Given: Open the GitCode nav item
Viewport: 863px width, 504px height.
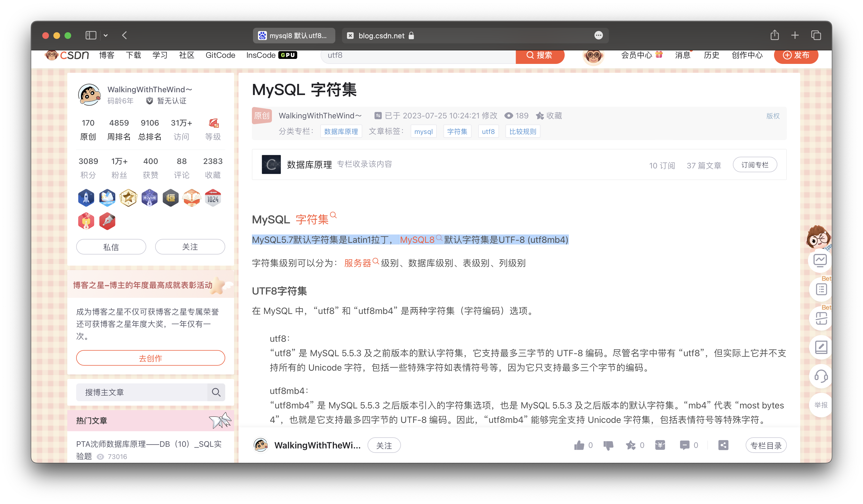Looking at the screenshot, I should point(220,56).
